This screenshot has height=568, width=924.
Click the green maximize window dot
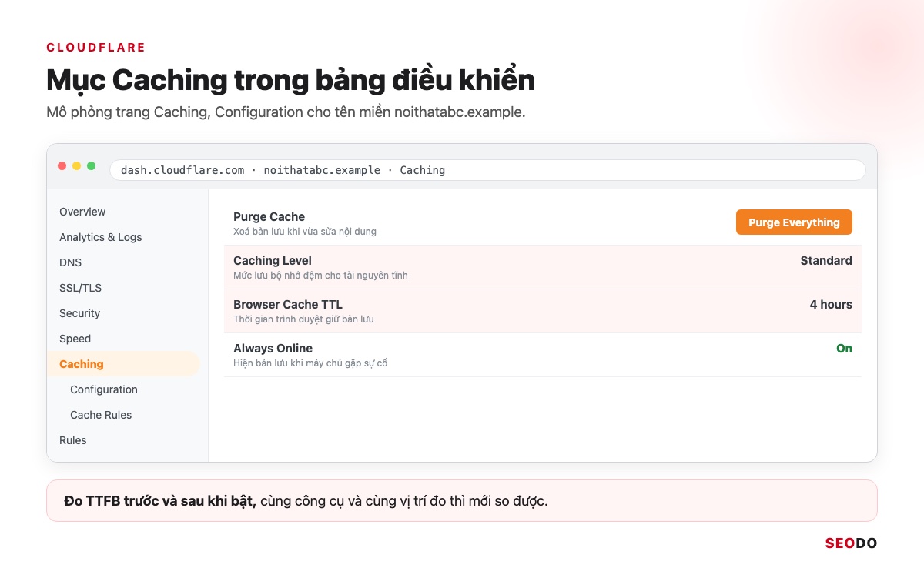(92, 165)
